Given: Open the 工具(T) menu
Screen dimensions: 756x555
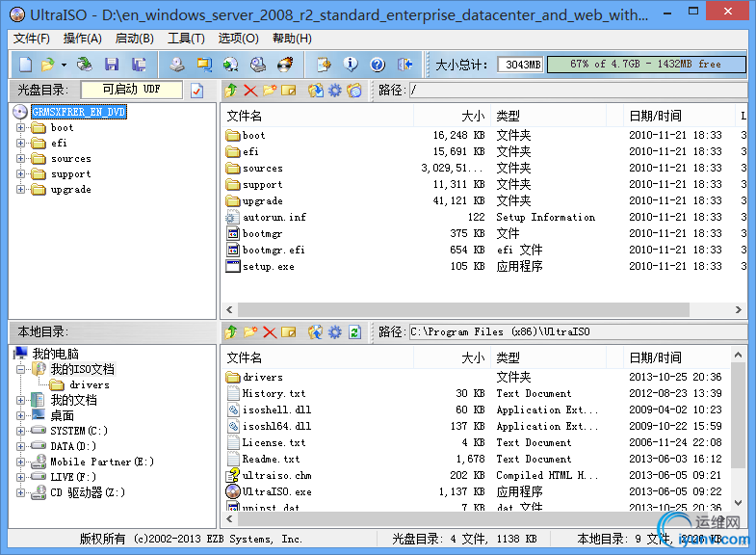Looking at the screenshot, I should click(186, 39).
